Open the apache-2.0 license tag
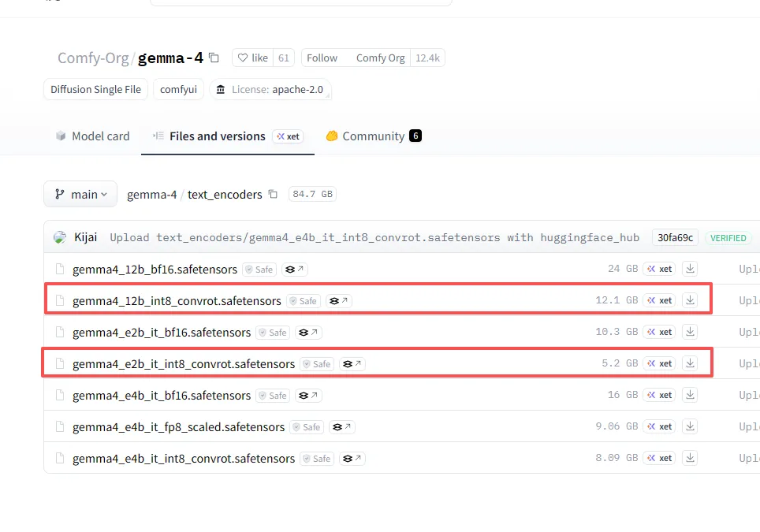Viewport: 760px width, 532px height. click(x=270, y=90)
